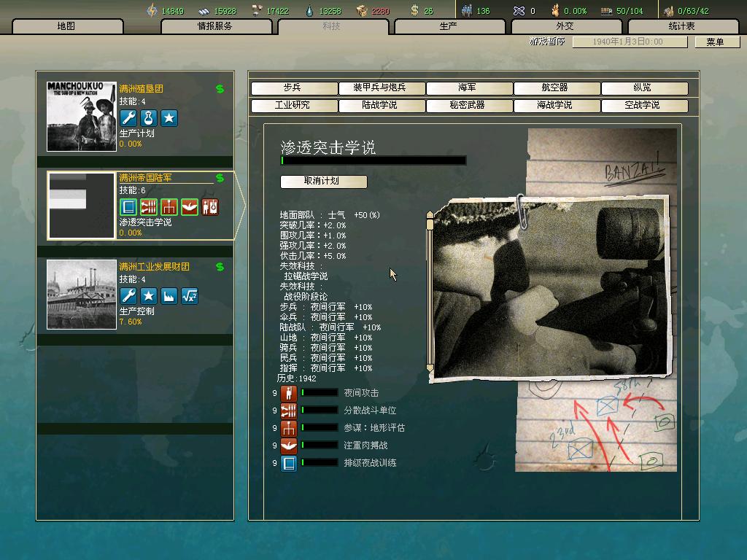Click the chemistry flask skill icon of 满洲殖垦团
Screen dimensions: 747x560
click(149, 117)
